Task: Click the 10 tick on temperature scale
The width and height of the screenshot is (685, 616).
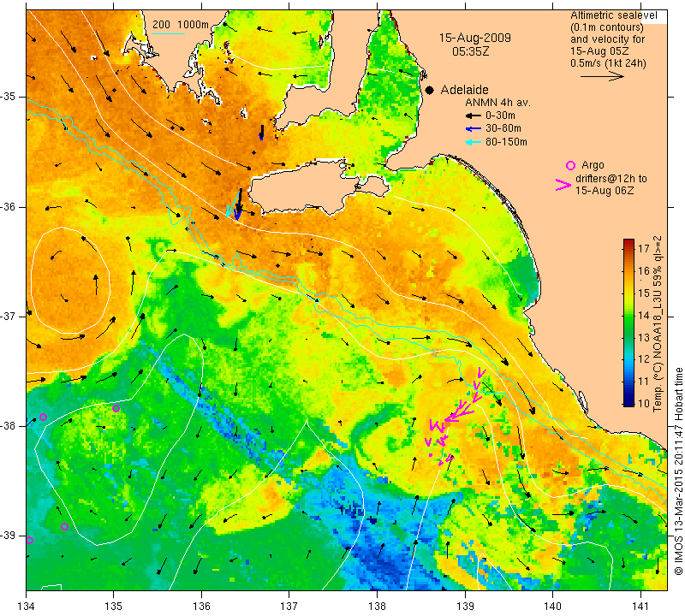Action: point(644,403)
